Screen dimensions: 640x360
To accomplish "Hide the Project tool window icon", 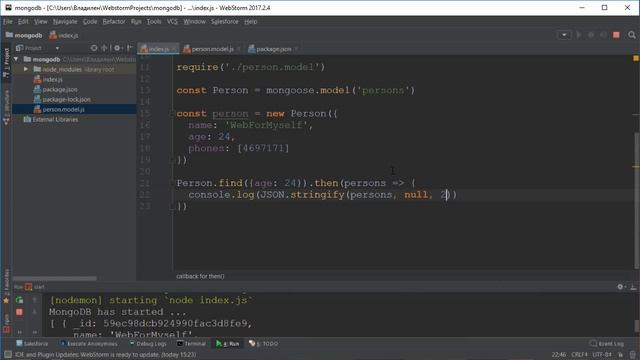I will 130,48.
